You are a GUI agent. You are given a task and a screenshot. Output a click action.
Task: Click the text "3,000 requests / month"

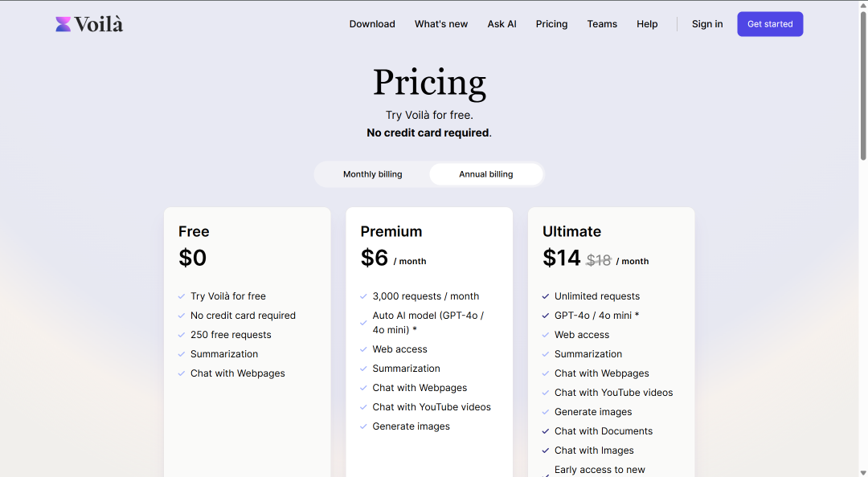tap(426, 296)
